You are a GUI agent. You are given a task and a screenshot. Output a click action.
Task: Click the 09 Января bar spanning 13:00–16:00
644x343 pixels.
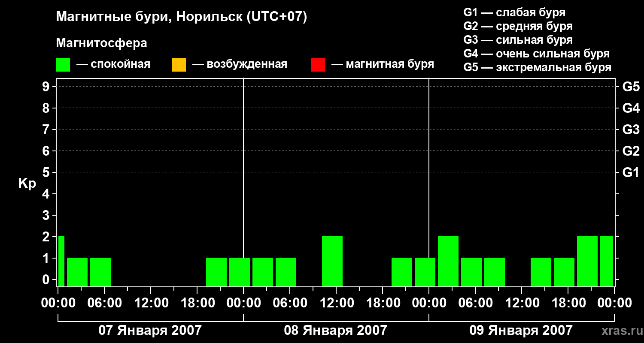pyautogui.click(x=541, y=272)
